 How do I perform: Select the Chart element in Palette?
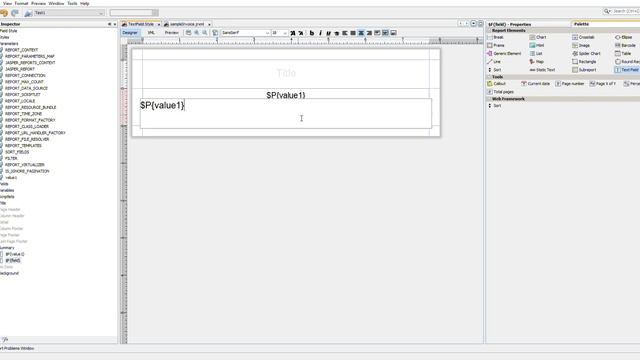(538, 37)
